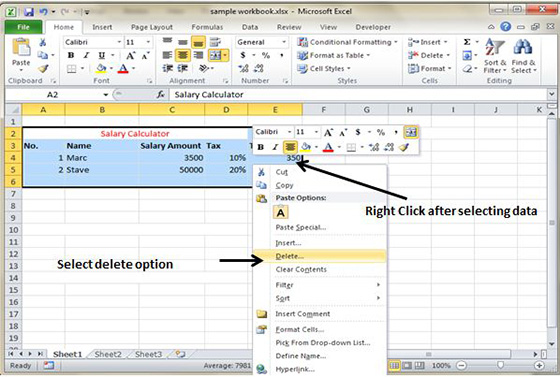Toggle Merge & Center in mini toolbar
This screenshot has height=377, width=560.
tap(411, 132)
